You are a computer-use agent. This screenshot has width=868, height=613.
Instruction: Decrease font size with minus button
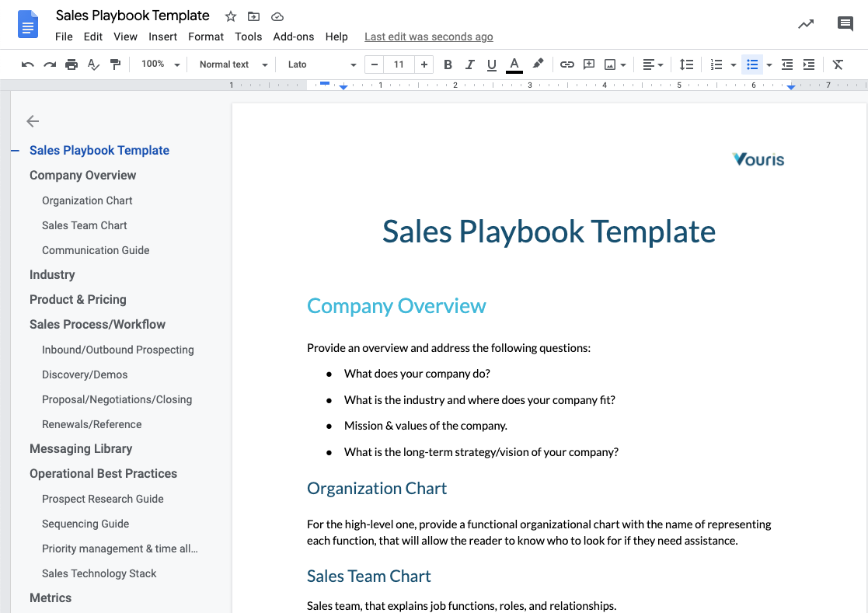(x=375, y=64)
